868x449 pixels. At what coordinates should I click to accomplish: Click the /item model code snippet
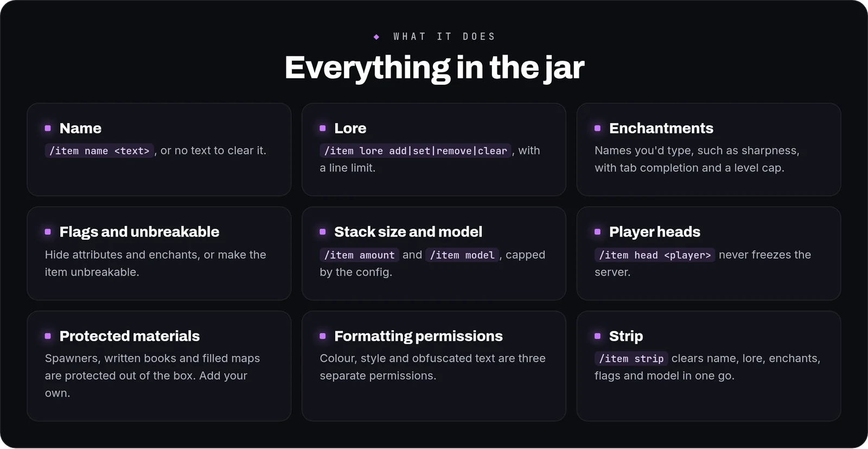462,255
